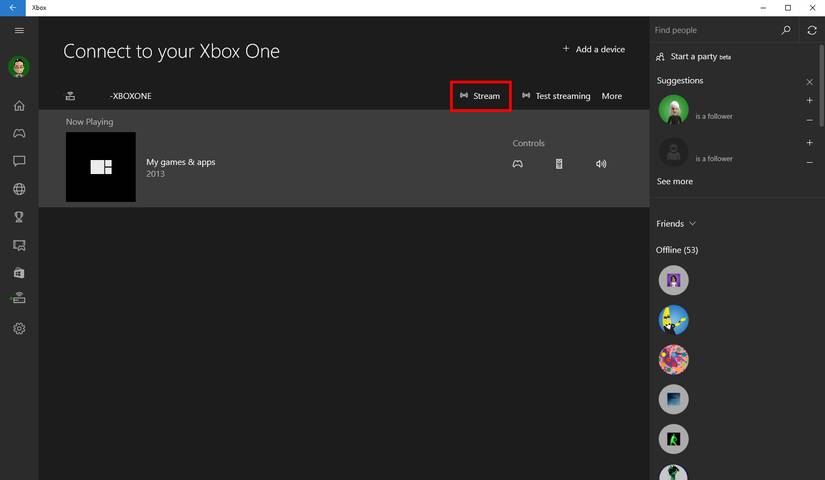Remove the second suggested follower

coord(809,162)
